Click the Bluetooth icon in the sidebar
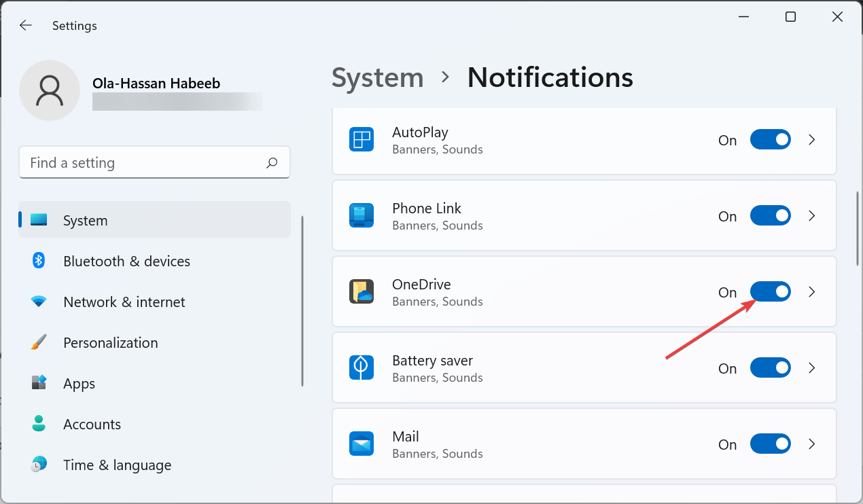Viewport: 863px width, 504px height. point(39,261)
